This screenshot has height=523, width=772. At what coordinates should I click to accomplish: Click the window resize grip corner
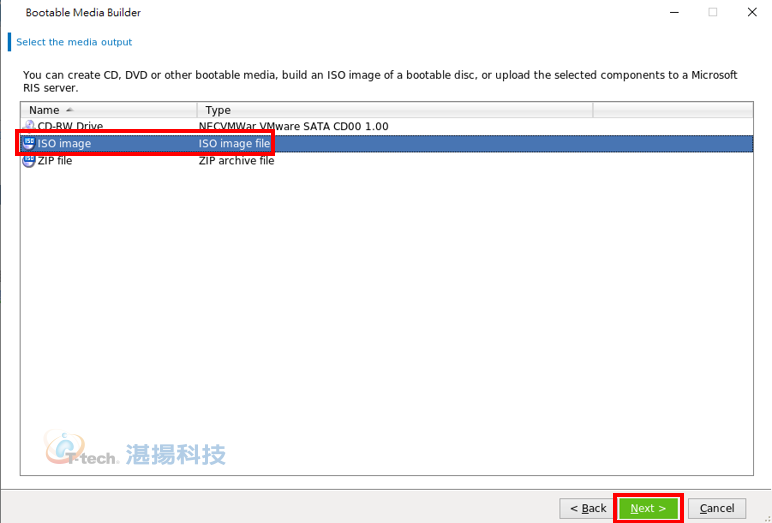click(768, 519)
